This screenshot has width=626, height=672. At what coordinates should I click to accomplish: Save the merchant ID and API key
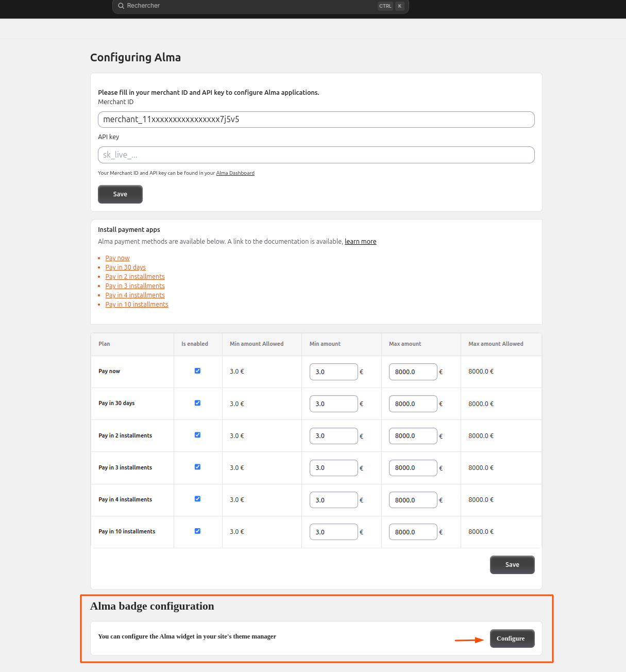(120, 194)
